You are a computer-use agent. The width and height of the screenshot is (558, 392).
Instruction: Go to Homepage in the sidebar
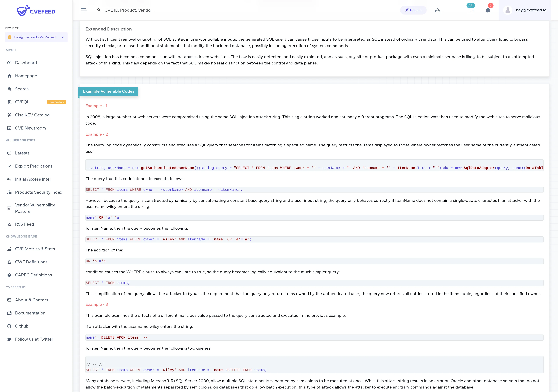pyautogui.click(x=26, y=76)
